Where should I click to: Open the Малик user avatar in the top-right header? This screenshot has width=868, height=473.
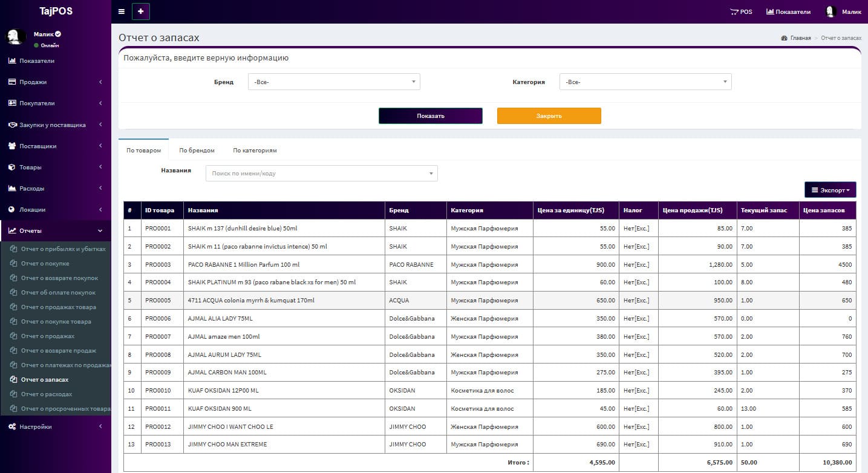[x=830, y=11]
